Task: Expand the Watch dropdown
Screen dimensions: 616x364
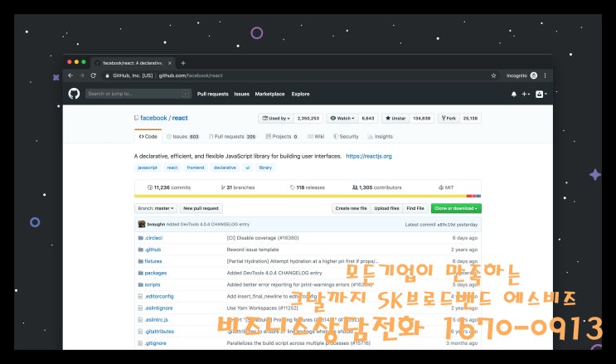Action: tap(342, 119)
